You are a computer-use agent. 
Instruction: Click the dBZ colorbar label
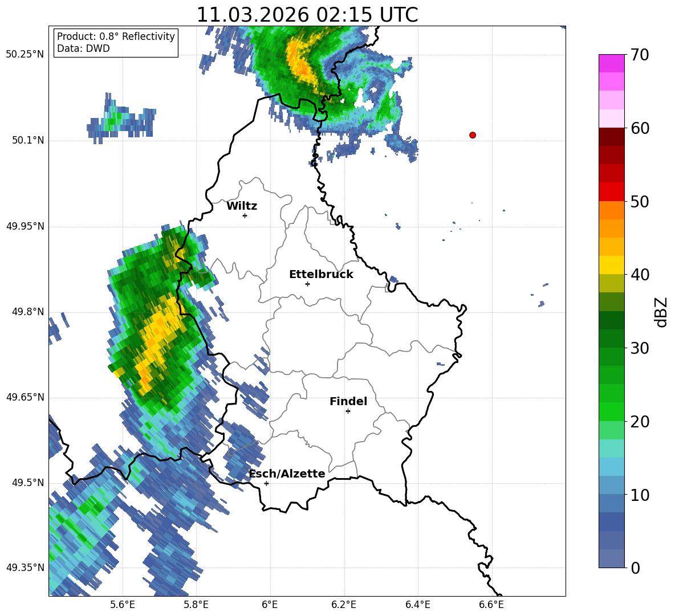tap(662, 312)
